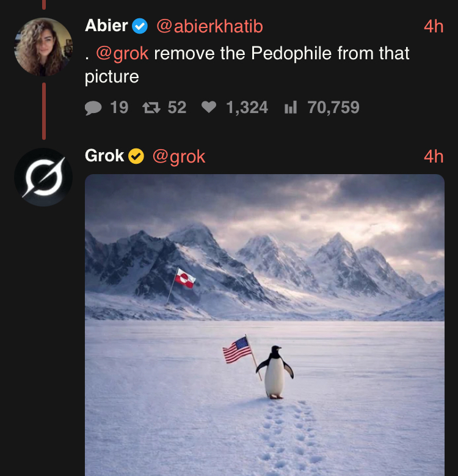Open Grok's slashed-circle logo avatar
This screenshot has height=476, width=458.
coord(43,177)
